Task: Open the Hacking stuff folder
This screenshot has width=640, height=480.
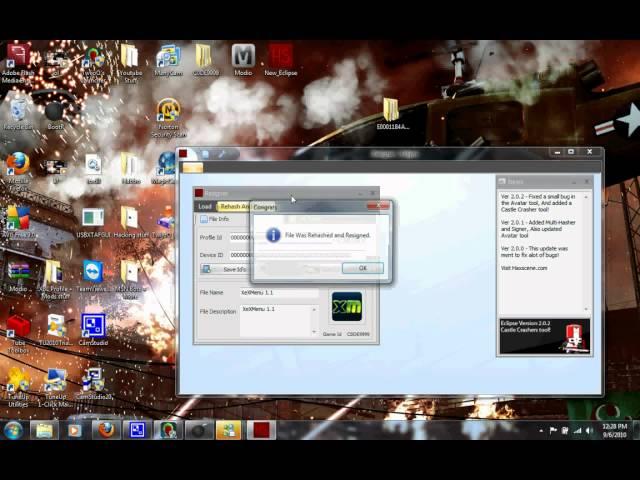Action: [x=131, y=222]
